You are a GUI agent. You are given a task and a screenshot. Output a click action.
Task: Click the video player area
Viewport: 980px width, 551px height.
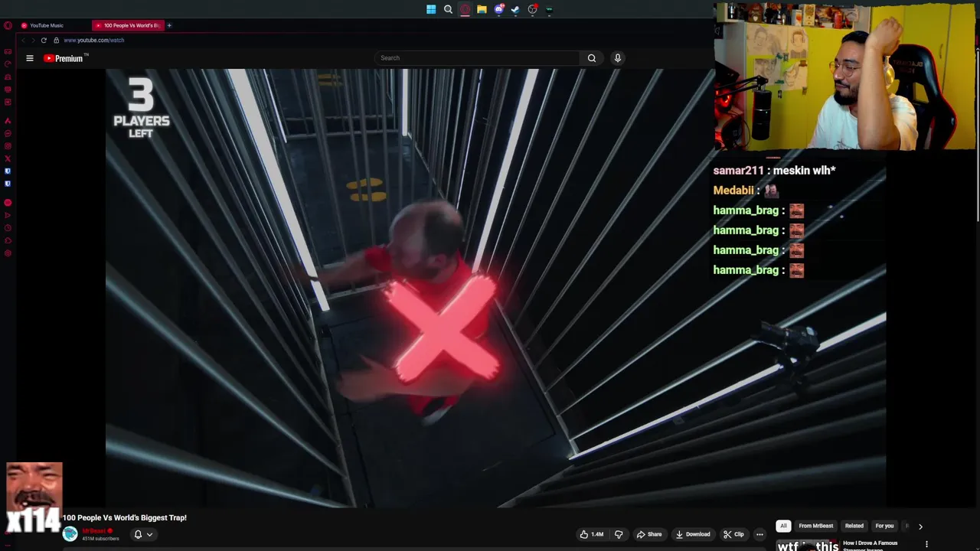click(x=495, y=288)
